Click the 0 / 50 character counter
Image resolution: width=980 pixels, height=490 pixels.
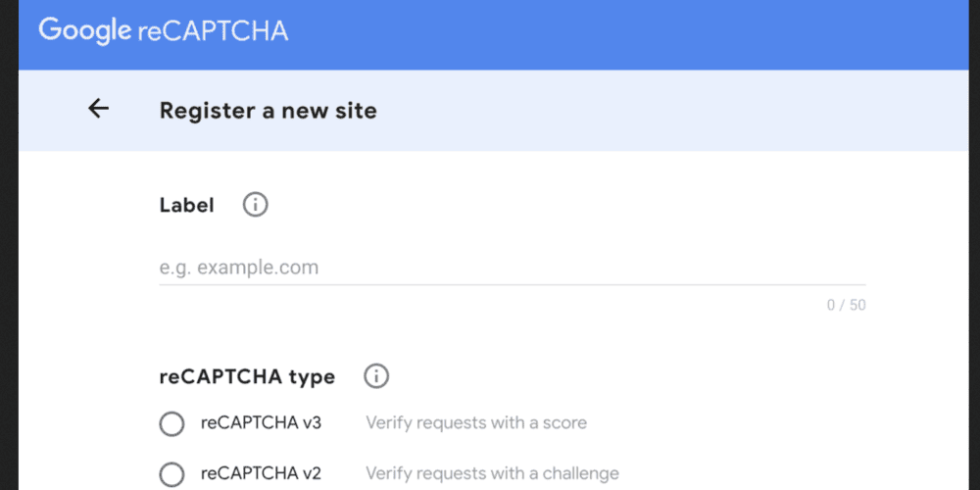(846, 305)
